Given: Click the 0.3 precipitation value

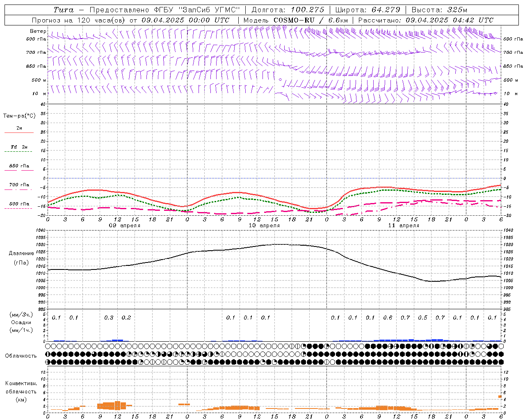Looking at the screenshot, I should (x=109, y=318).
